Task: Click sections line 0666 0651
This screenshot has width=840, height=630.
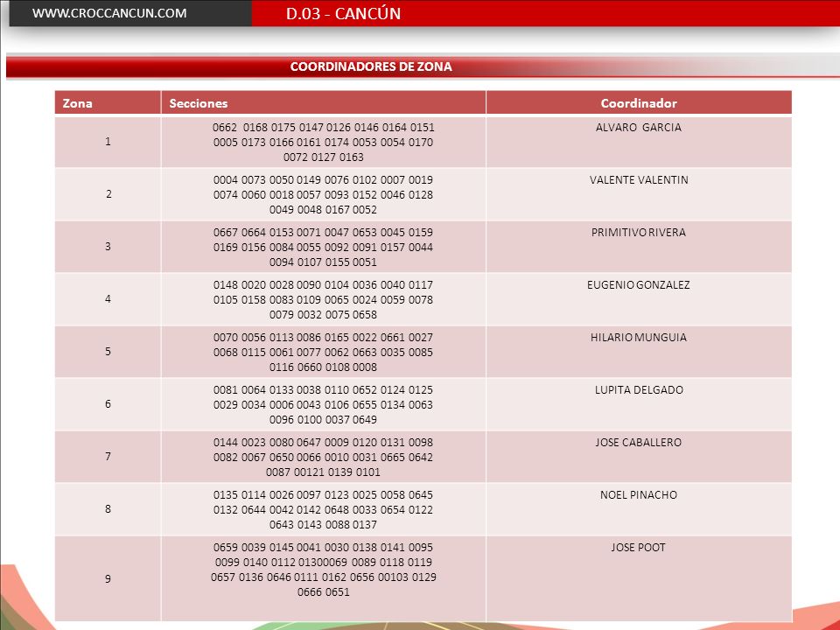Action: (x=324, y=592)
